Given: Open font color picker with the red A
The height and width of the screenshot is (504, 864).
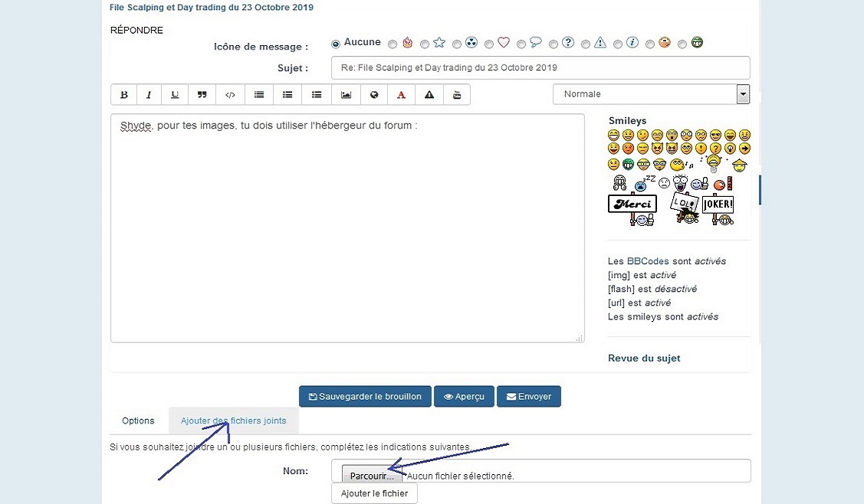Looking at the screenshot, I should coord(401,95).
